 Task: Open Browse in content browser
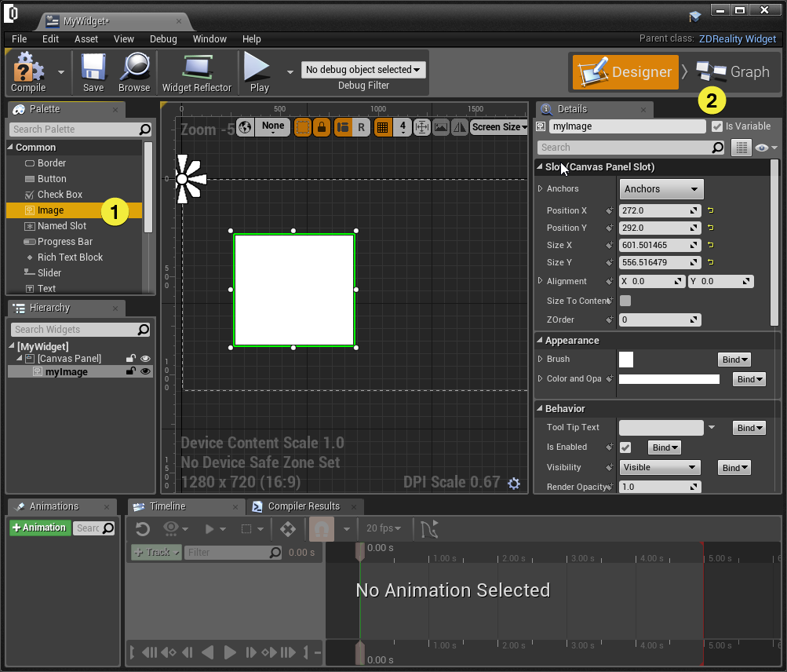(x=134, y=68)
